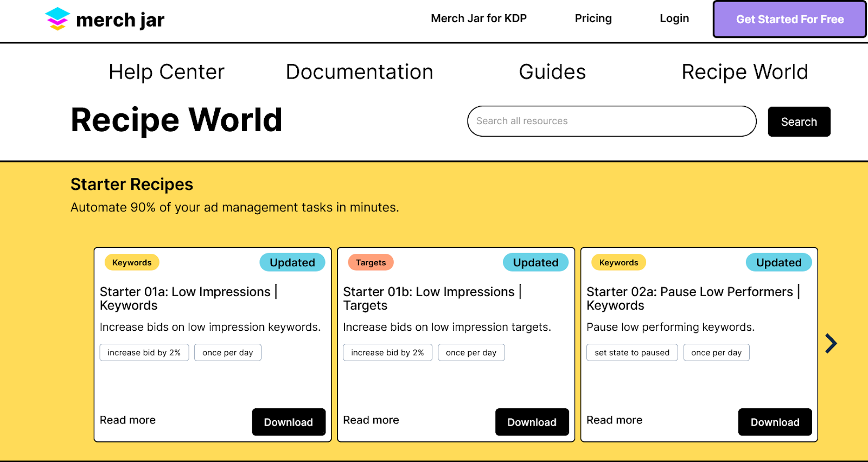Image resolution: width=868 pixels, height=462 pixels.
Task: Click Updated badge on Starter 01a card
Action: [x=292, y=262]
